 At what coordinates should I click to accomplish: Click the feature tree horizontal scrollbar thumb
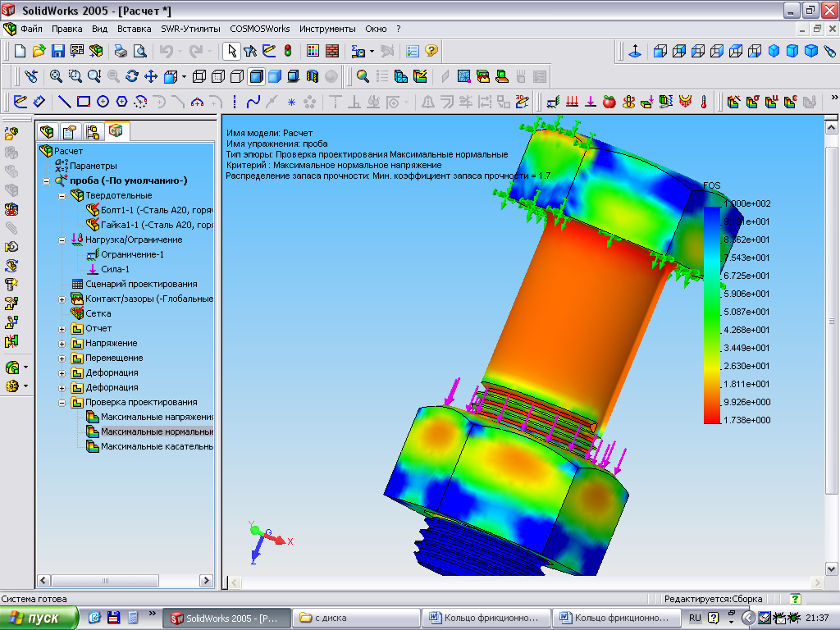click(x=105, y=581)
